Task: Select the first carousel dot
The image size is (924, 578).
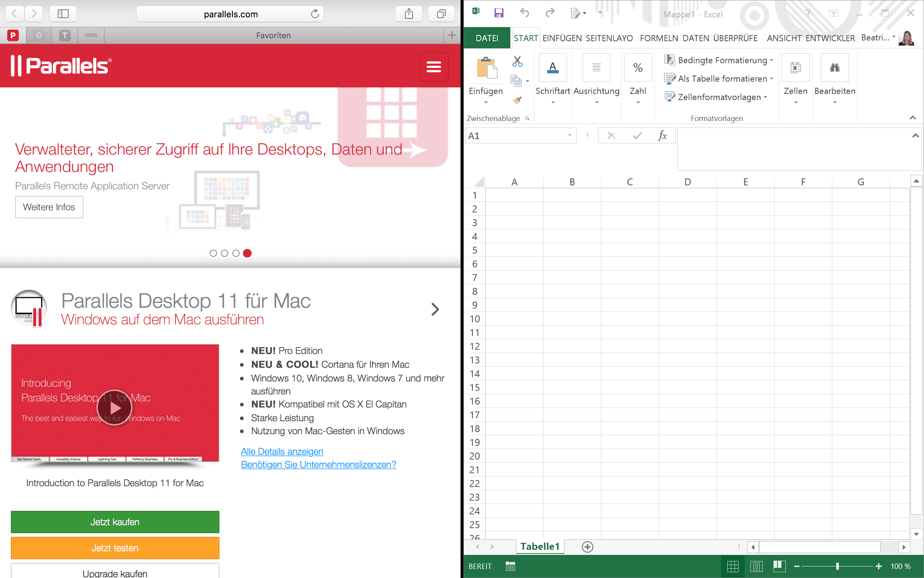Action: (x=213, y=254)
